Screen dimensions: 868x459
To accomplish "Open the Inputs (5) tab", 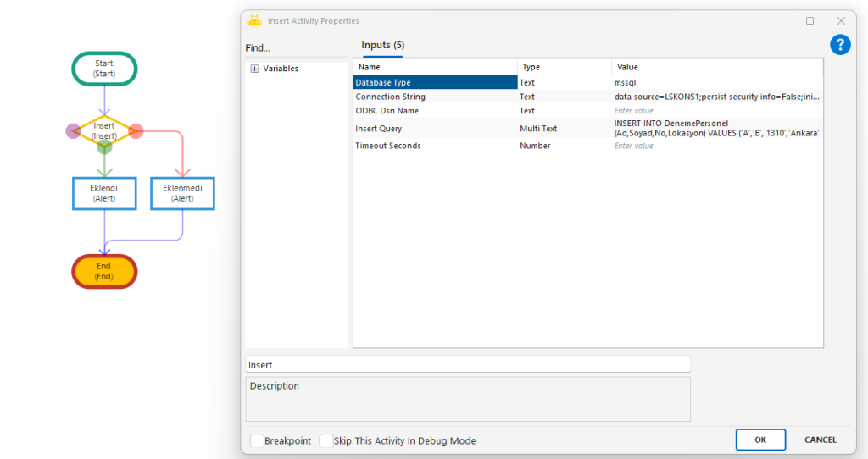I will tap(382, 46).
